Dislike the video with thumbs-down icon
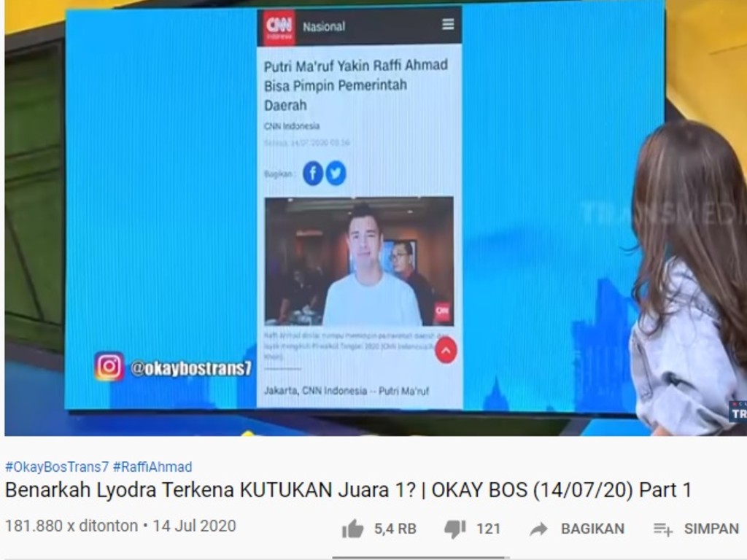The width and height of the screenshot is (747, 560). (x=455, y=529)
